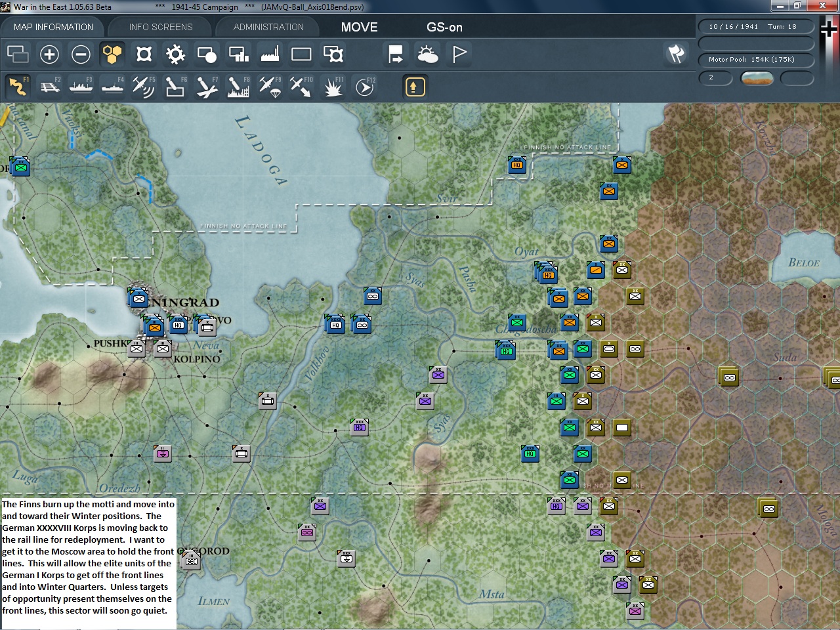Viewport: 840px width, 630px height.
Task: Select the HQ counter beside Finnish No Attack Line
Action: pos(517,165)
